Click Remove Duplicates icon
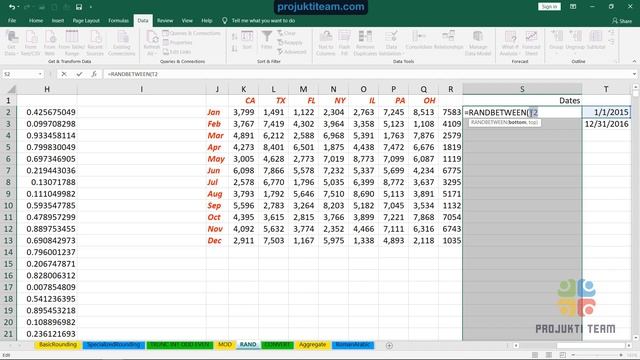Viewport: 640px width, 360px height. pyautogui.click(x=365, y=42)
